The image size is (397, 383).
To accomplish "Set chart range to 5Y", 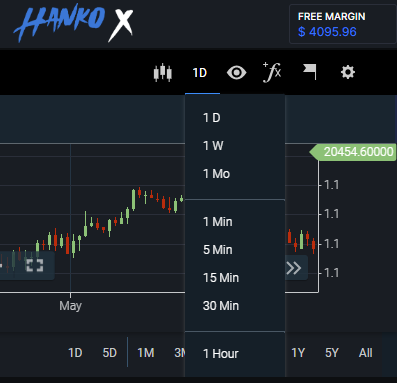I will coord(332,353).
